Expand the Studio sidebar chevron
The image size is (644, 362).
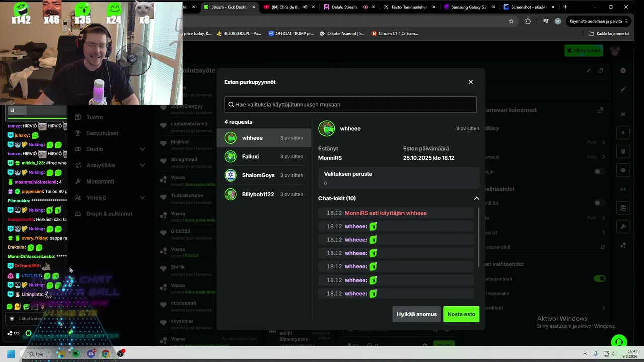[142, 149]
